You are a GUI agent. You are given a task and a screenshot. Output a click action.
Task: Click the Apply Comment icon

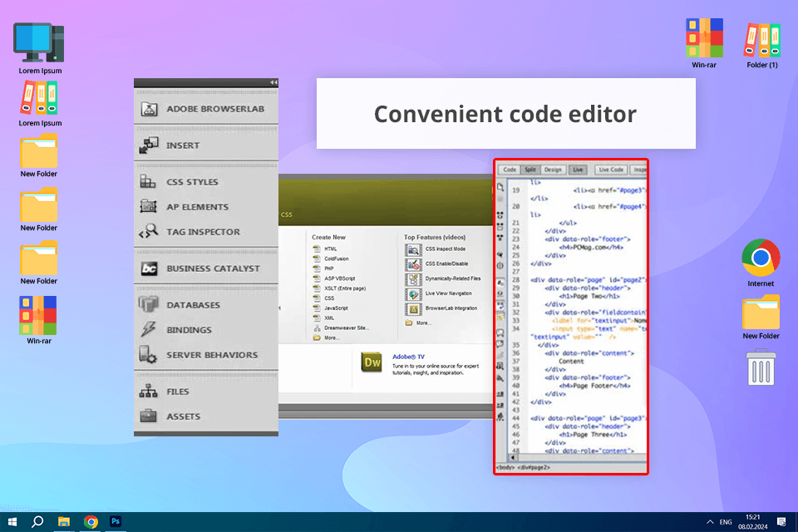pyautogui.click(x=500, y=333)
